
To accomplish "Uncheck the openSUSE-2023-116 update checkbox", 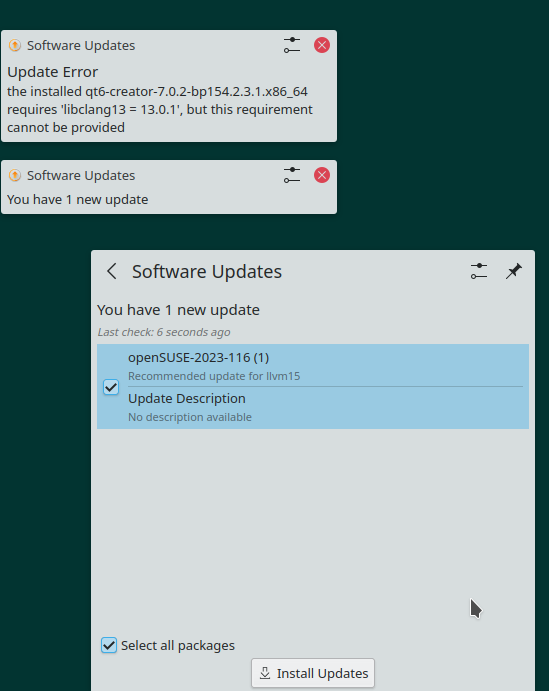I will tap(111, 387).
